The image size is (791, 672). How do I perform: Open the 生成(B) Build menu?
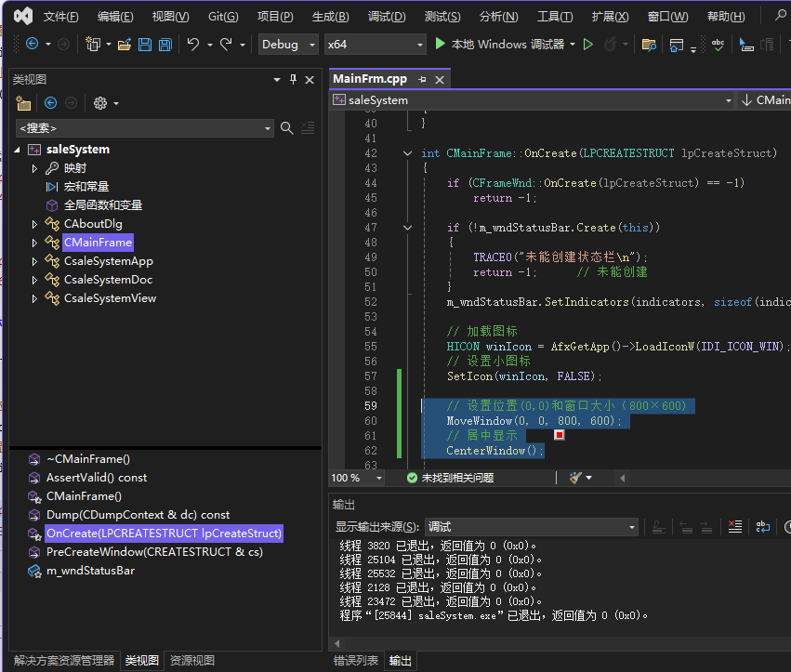click(x=330, y=17)
